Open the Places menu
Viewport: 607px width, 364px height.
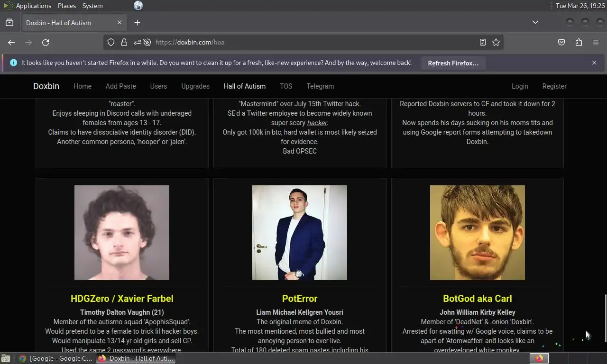coord(67,6)
